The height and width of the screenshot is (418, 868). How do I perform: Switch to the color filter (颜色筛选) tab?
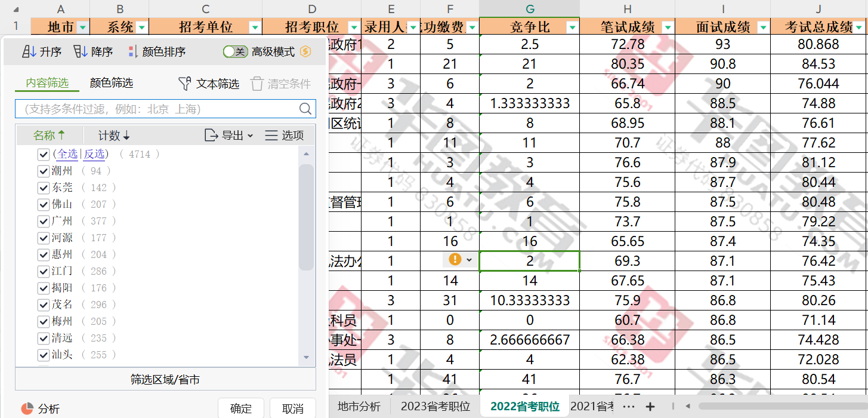[112, 83]
